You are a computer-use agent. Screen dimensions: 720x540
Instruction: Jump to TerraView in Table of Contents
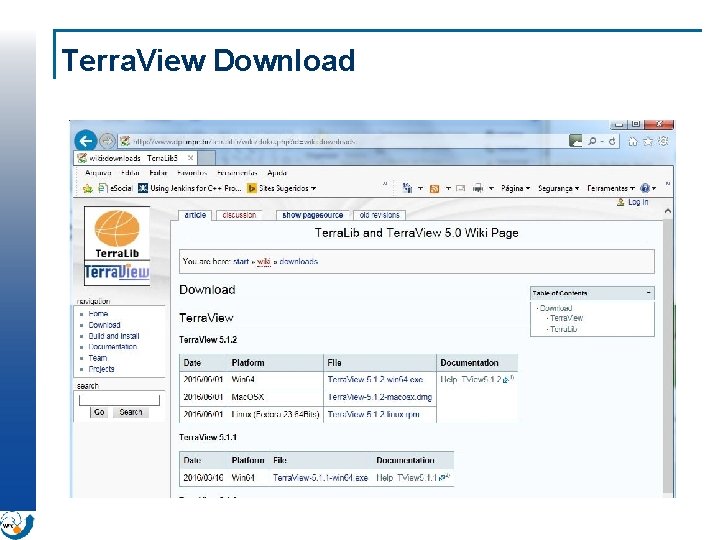point(567,318)
